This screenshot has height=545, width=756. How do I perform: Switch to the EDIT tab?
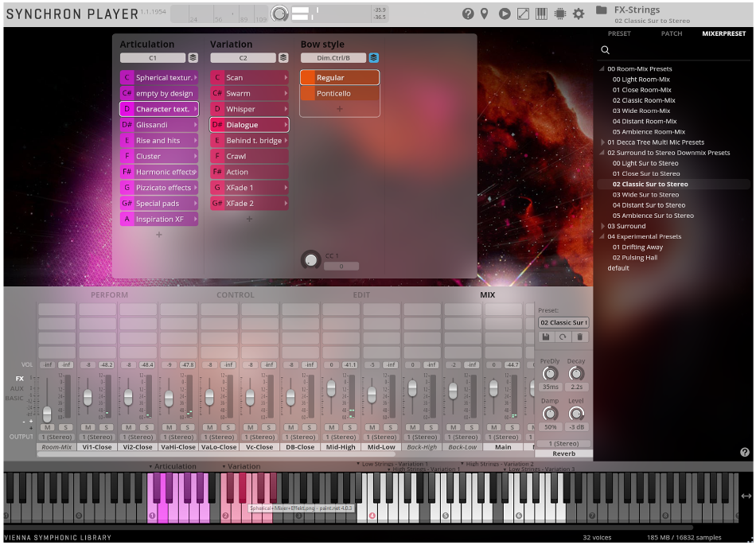361,295
